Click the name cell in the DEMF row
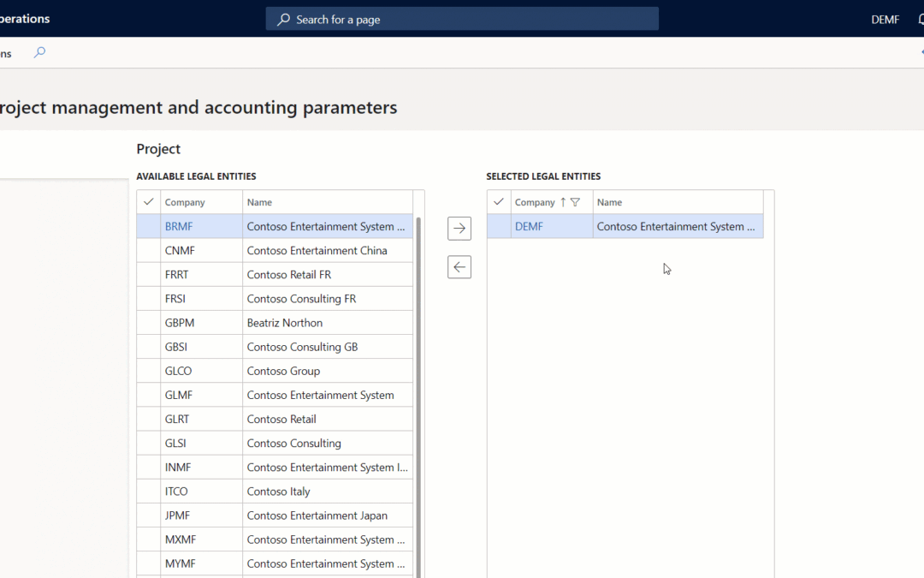 point(678,226)
